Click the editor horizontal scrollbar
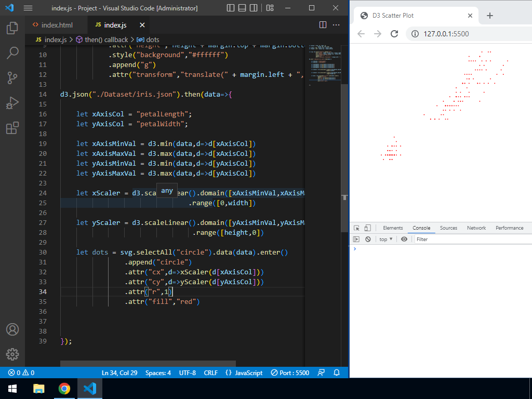 point(148,363)
